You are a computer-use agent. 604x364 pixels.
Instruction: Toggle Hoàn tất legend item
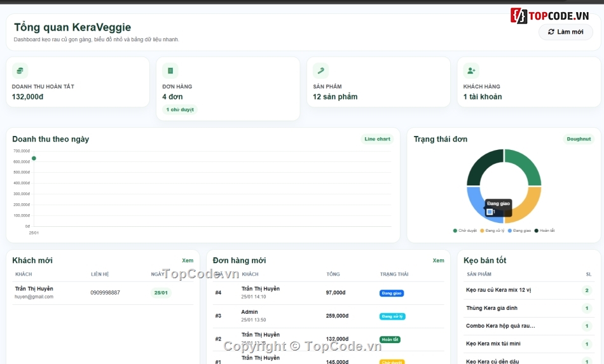544,231
